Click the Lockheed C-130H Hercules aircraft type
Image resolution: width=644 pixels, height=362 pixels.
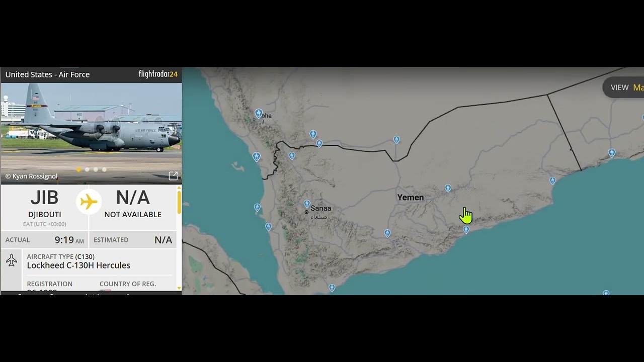[x=78, y=265]
